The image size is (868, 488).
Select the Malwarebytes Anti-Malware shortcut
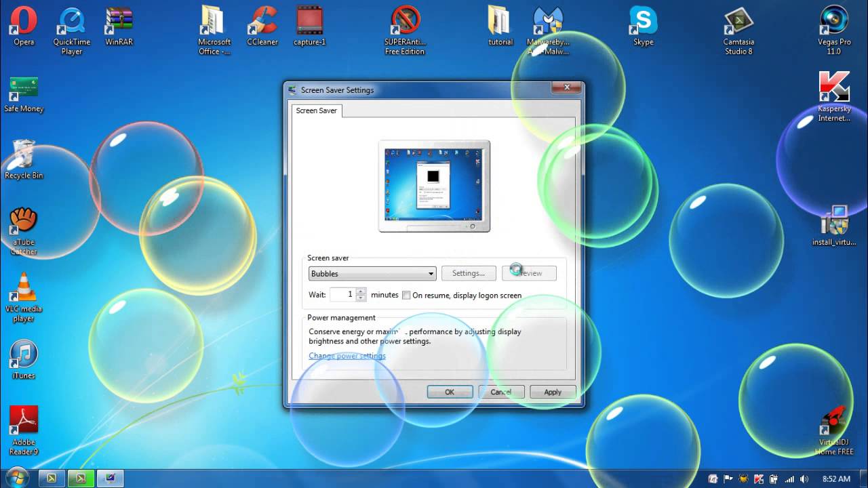(x=548, y=30)
